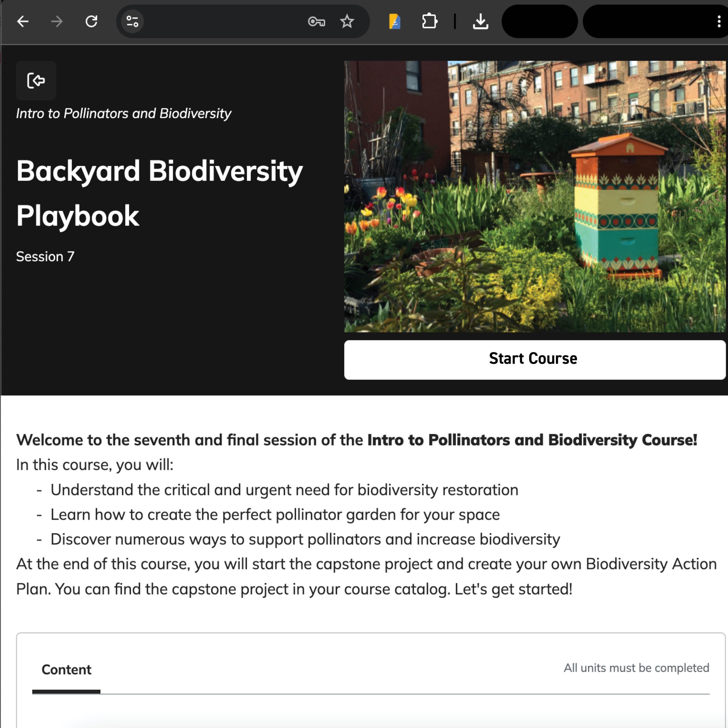Open the saved passwords key icon
Viewport: 728px width, 728px height.
coord(316,22)
